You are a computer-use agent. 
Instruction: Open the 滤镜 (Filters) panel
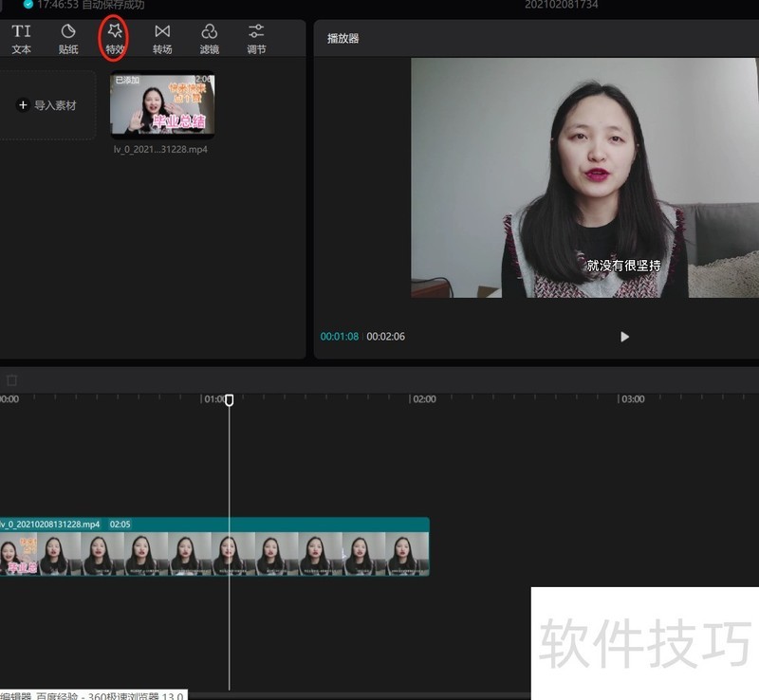click(209, 38)
